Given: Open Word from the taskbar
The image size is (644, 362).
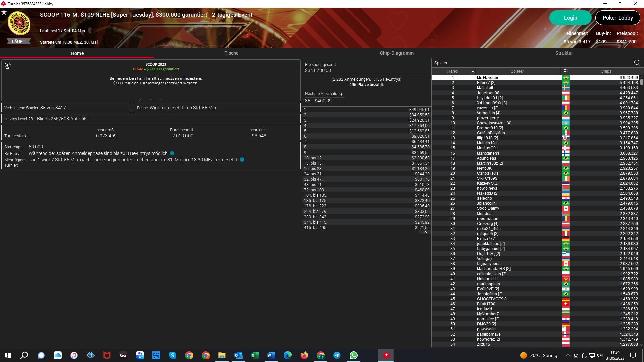Looking at the screenshot, I should tap(271, 355).
